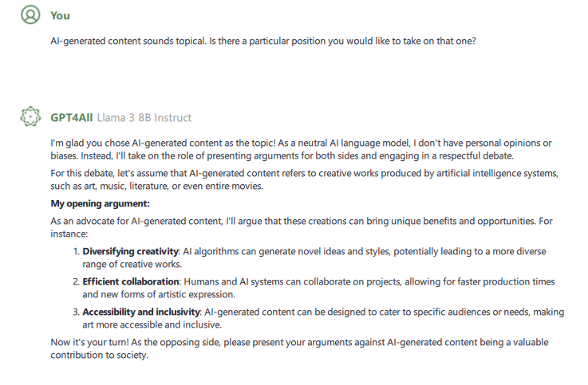Screen dimensions: 588x385
Task: Click the "Llama 3 8B Instruct" model label
Action: pos(144,118)
